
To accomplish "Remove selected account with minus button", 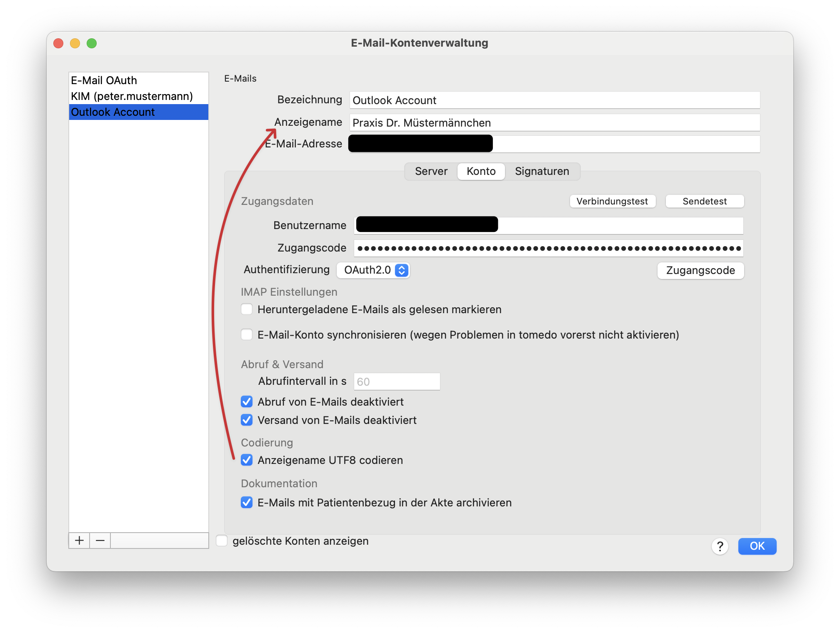I will 100,541.
